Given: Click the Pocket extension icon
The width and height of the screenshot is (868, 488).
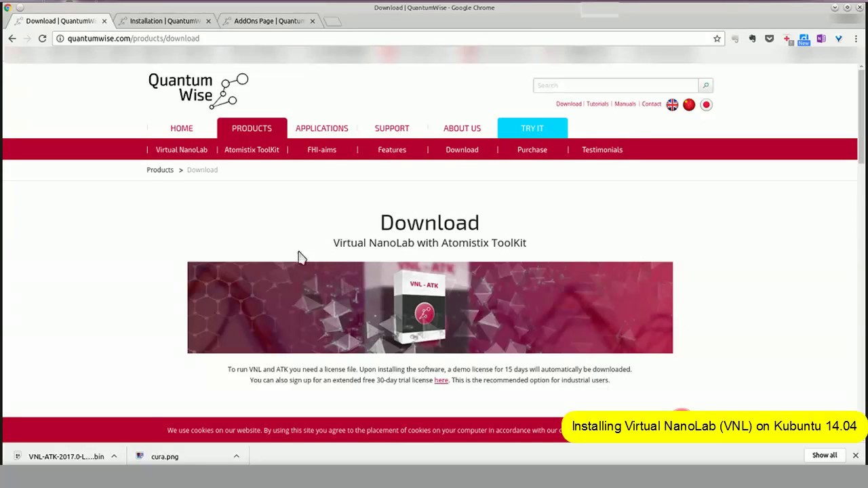Looking at the screenshot, I should pyautogui.click(x=769, y=39).
